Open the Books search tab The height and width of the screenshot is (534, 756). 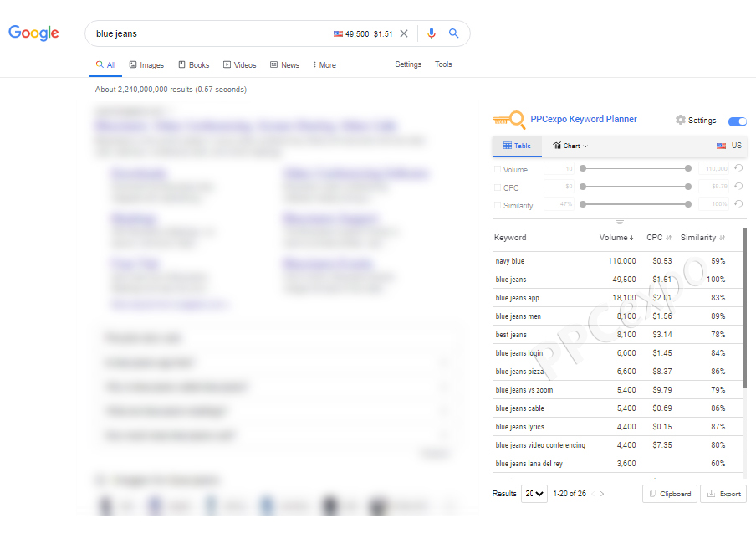[x=194, y=64]
